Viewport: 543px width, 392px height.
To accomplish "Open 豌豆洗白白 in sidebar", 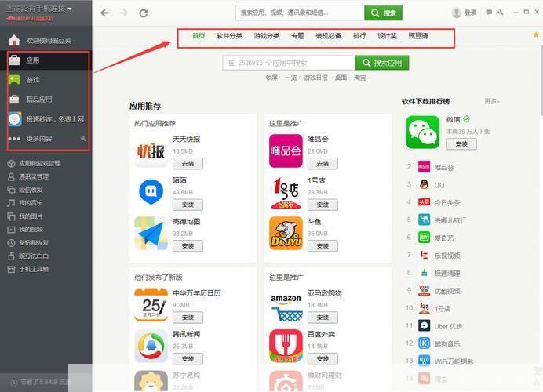I will (28, 256).
